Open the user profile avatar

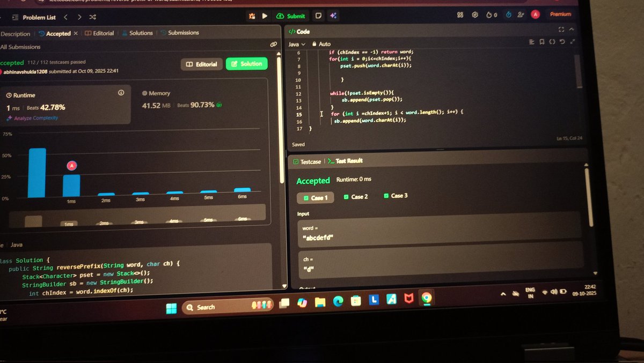pos(535,14)
